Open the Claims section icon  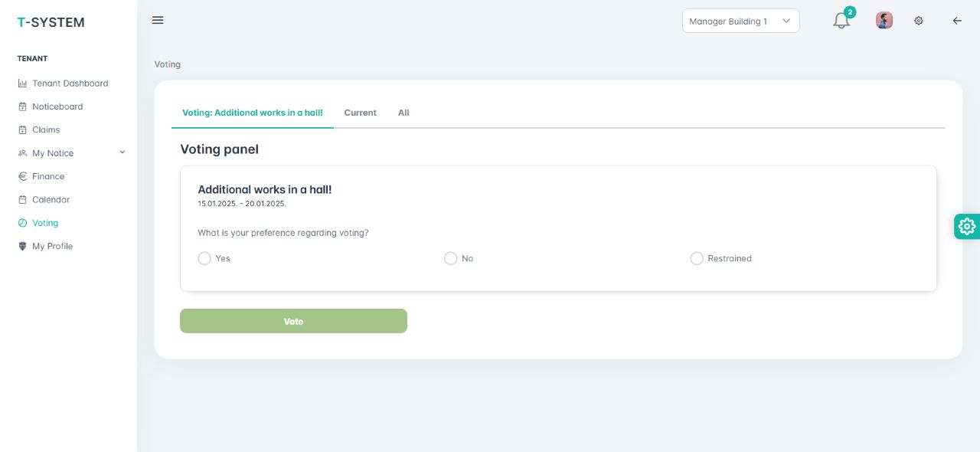(x=22, y=129)
